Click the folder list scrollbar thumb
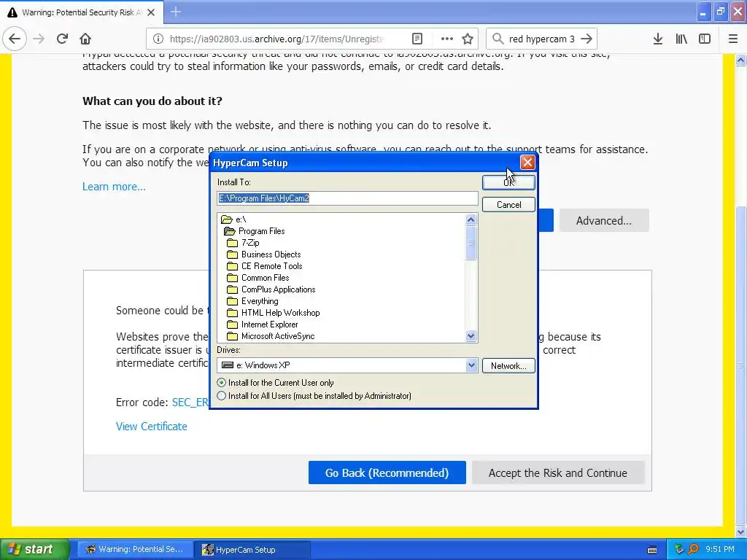Image resolution: width=747 pixels, height=560 pixels. (471, 243)
